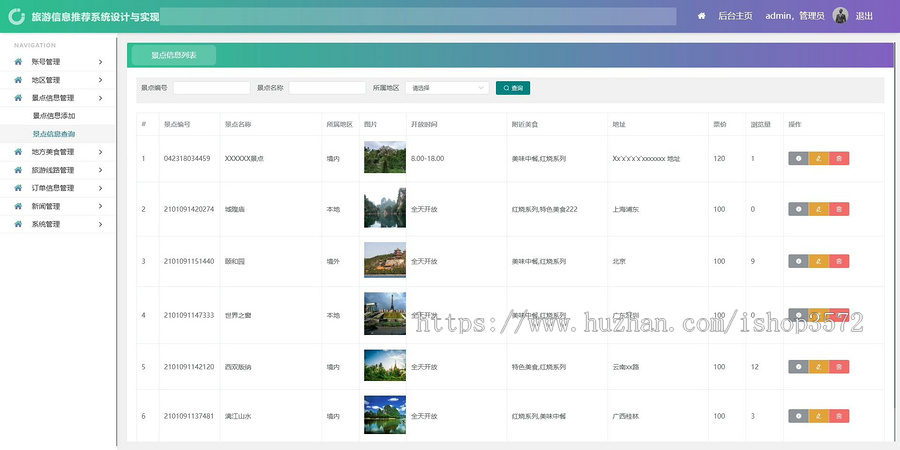Edit the XXXXXX景点 row
Image resolution: width=900 pixels, height=450 pixels.
pos(818,158)
